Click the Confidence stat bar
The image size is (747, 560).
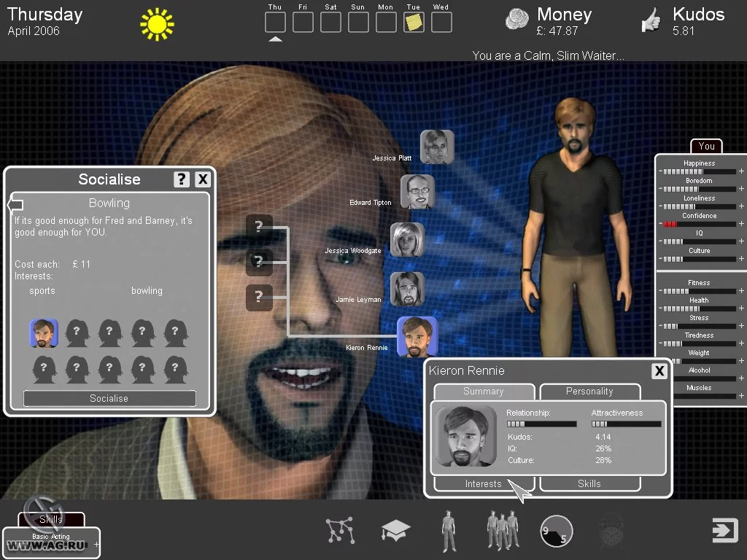click(x=699, y=224)
